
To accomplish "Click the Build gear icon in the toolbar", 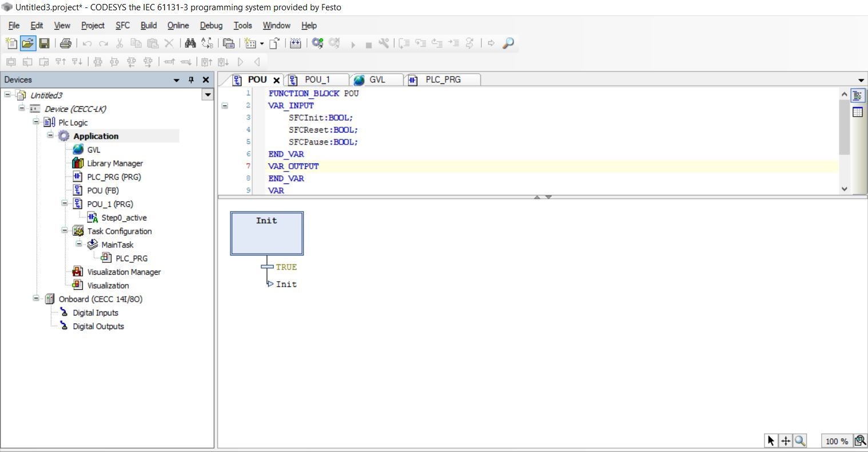I will click(317, 43).
